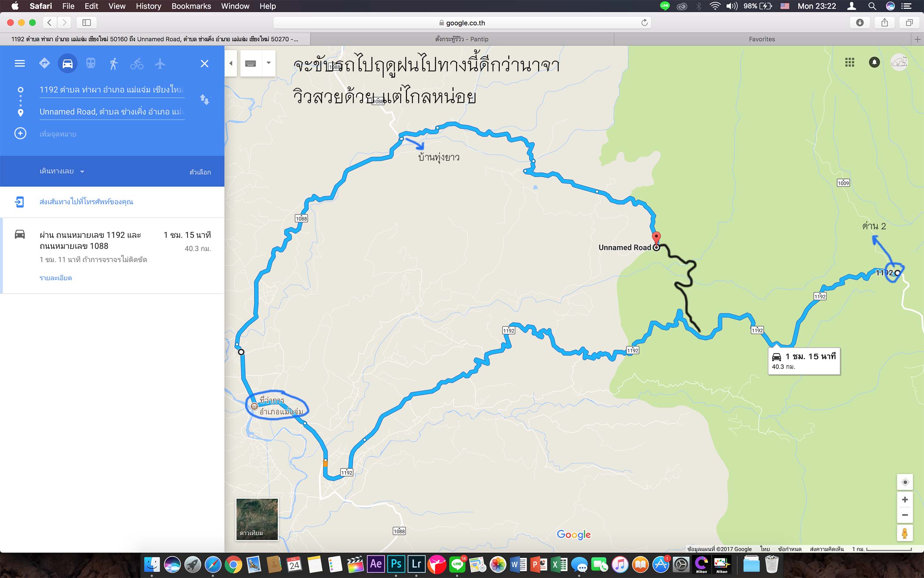Select route via road 1192 and 1088
924x578 pixels.
(x=112, y=256)
